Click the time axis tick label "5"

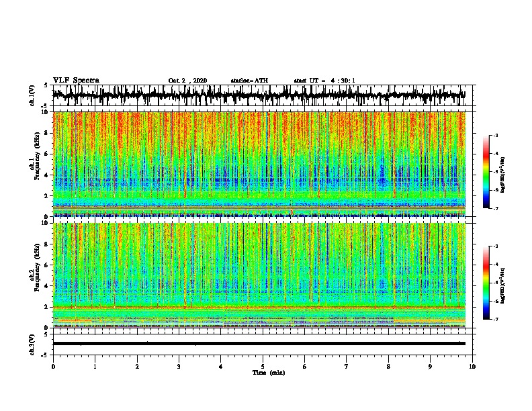[x=263, y=367]
